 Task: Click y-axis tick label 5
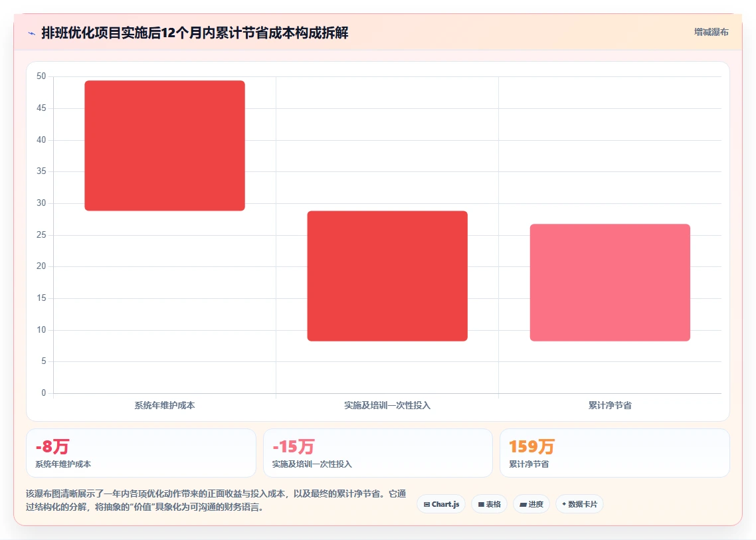44,361
